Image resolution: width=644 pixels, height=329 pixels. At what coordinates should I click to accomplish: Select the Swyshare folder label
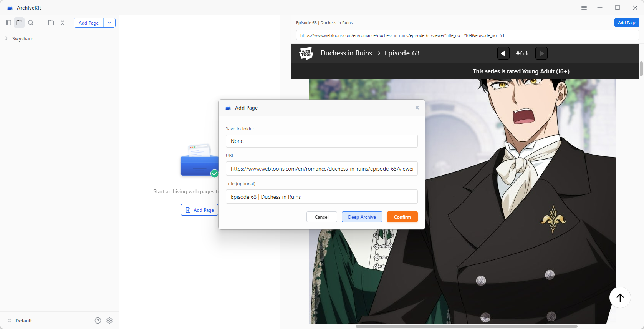23,38
